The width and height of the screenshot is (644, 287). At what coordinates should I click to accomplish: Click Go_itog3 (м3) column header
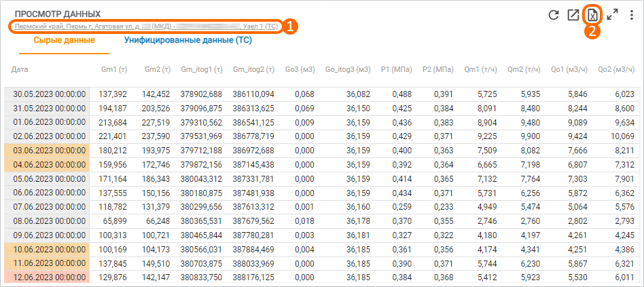[348, 70]
